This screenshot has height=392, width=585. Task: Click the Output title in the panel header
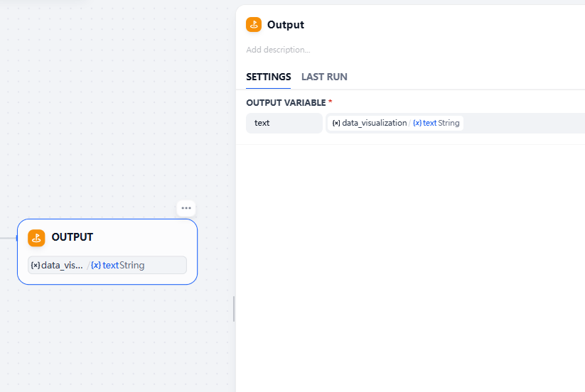(x=286, y=25)
